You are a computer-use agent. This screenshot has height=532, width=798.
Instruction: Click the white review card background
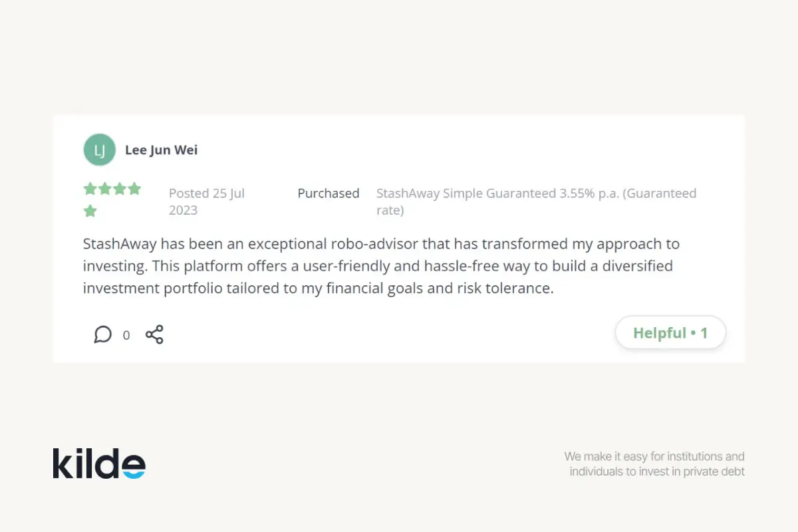point(465,146)
